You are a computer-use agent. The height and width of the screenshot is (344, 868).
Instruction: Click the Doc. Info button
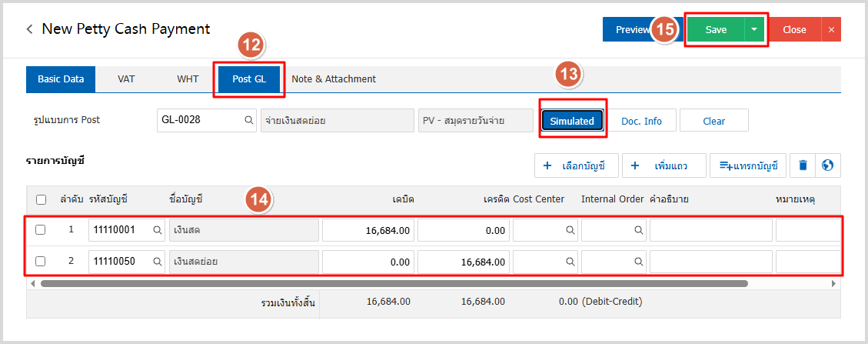pos(641,121)
